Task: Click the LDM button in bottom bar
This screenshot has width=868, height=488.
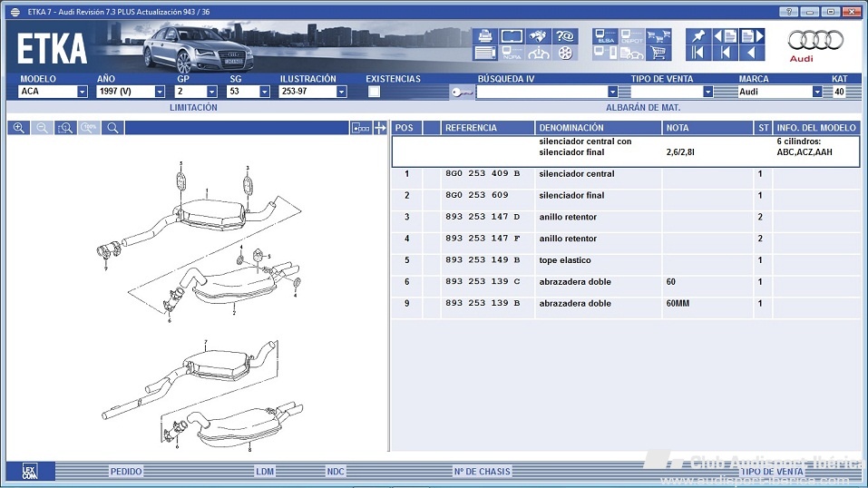Action: point(265,472)
